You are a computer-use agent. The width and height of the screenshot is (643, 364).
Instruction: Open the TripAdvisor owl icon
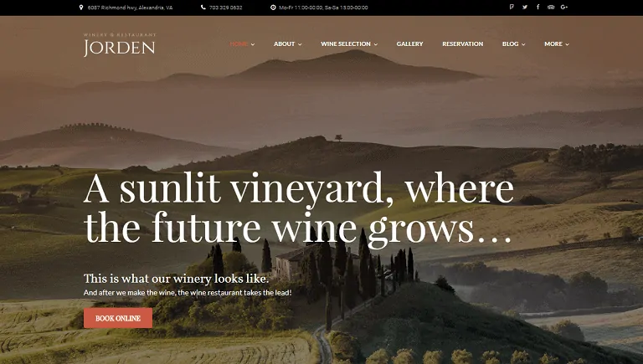click(x=551, y=7)
